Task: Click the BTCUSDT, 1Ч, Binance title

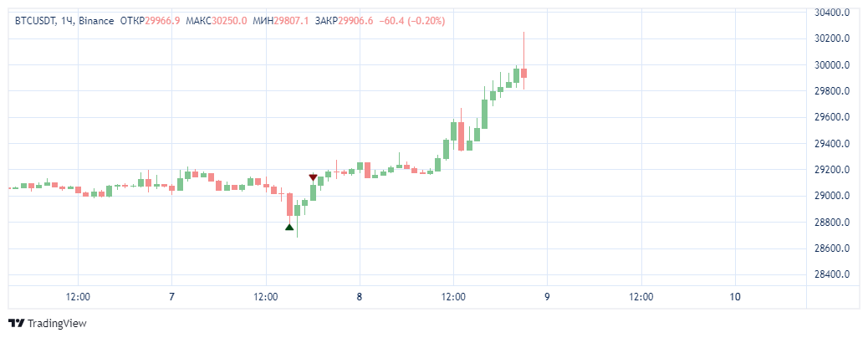Action: pos(64,20)
